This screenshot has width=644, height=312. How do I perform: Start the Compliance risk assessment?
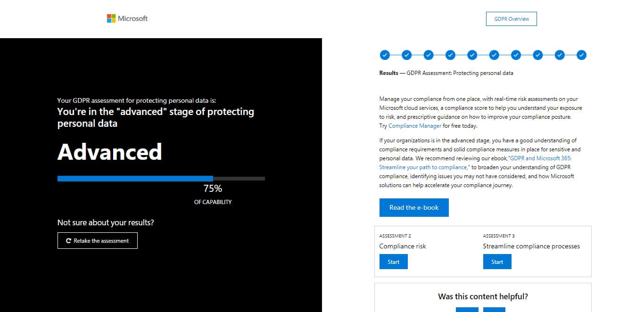[x=393, y=262]
